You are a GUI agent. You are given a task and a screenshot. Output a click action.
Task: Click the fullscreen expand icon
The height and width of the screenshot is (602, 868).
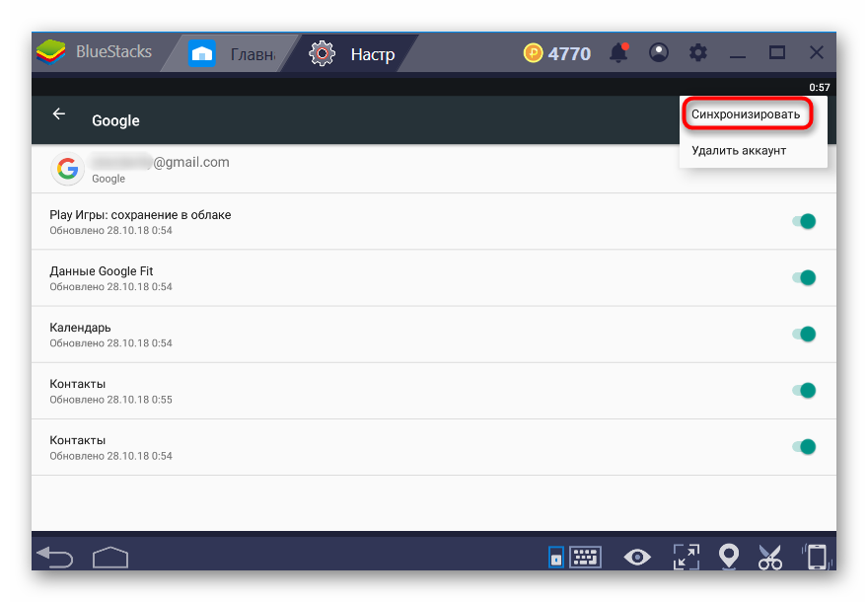click(686, 558)
